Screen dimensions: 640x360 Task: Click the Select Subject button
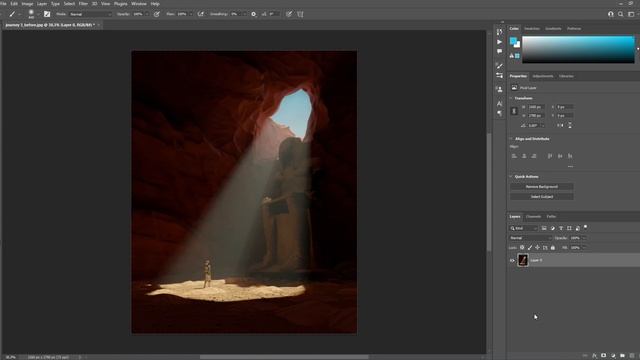542,197
